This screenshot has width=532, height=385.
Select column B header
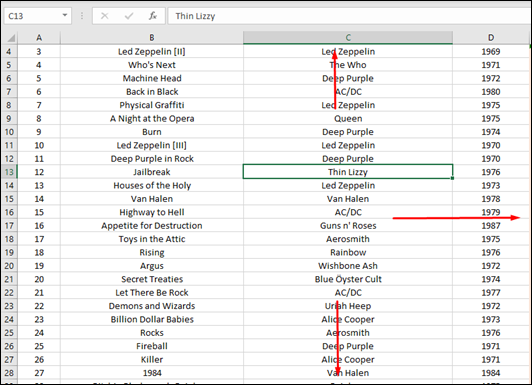coord(152,38)
